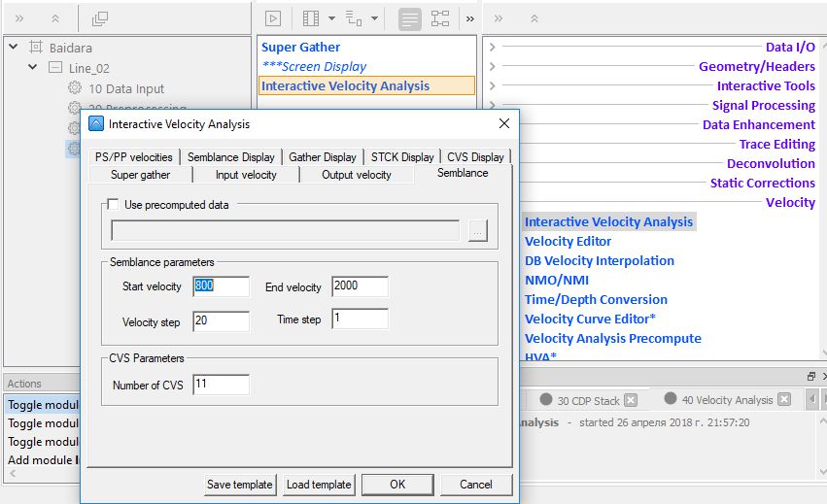The width and height of the screenshot is (827, 504).
Task: Click collapse-all chevrons in module library toolbar
Action: (x=534, y=19)
